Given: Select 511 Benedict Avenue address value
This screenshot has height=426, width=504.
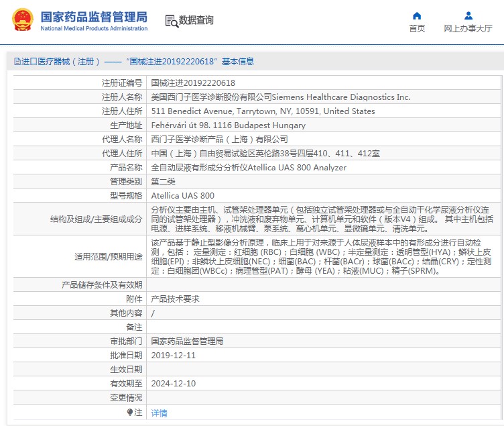Looking at the screenshot, I should (263, 111).
